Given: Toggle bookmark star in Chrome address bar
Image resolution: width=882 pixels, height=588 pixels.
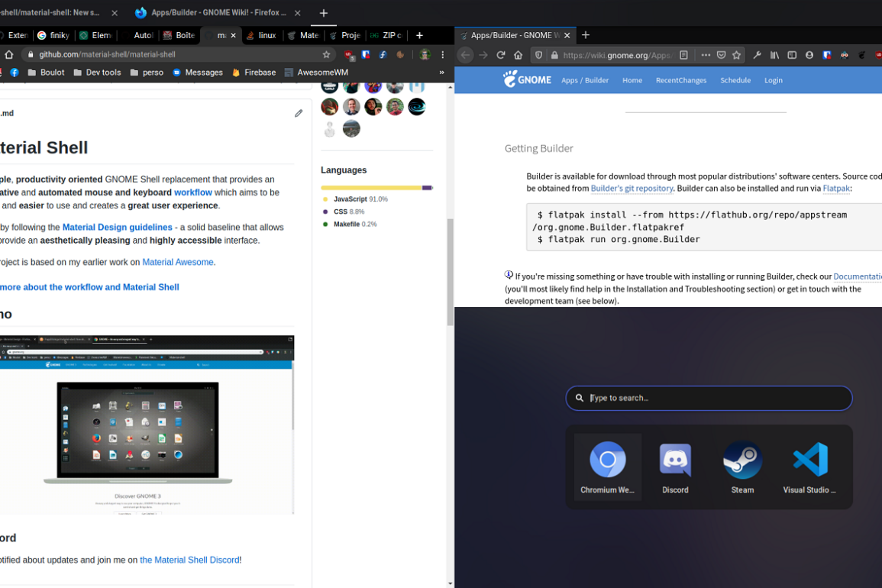Looking at the screenshot, I should click(x=326, y=55).
